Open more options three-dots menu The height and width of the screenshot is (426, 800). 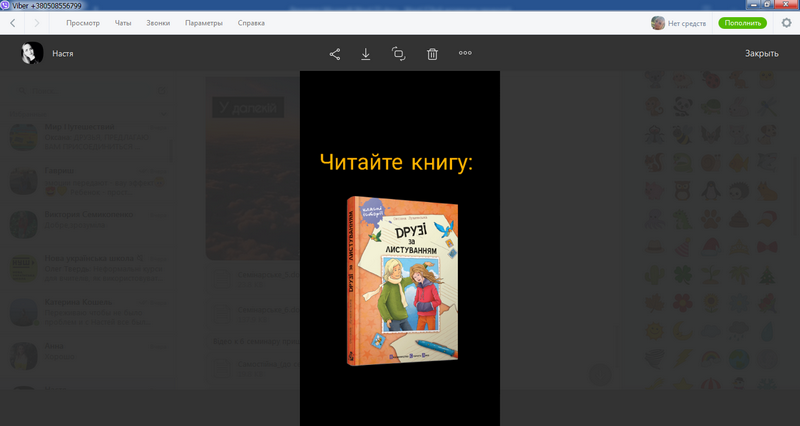pyautogui.click(x=465, y=54)
